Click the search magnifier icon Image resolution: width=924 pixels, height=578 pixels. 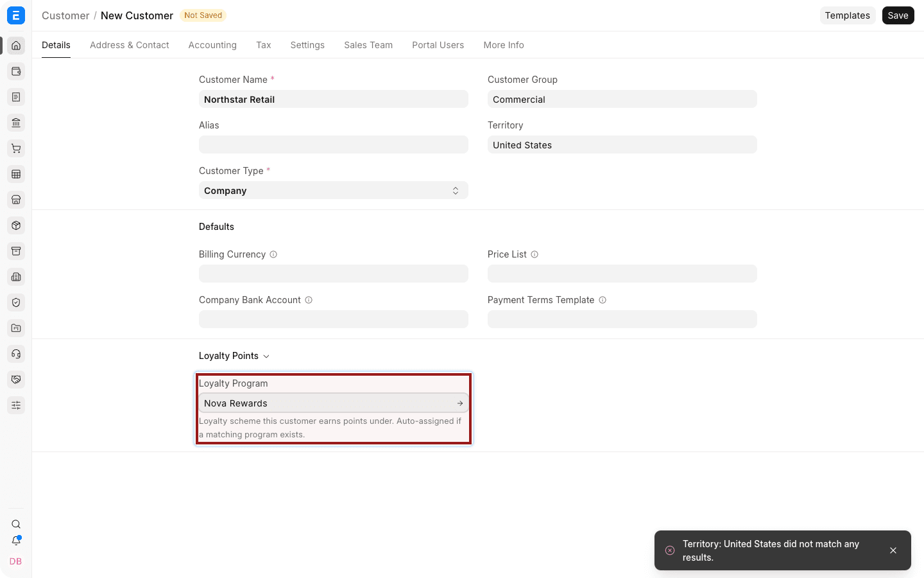(x=16, y=524)
